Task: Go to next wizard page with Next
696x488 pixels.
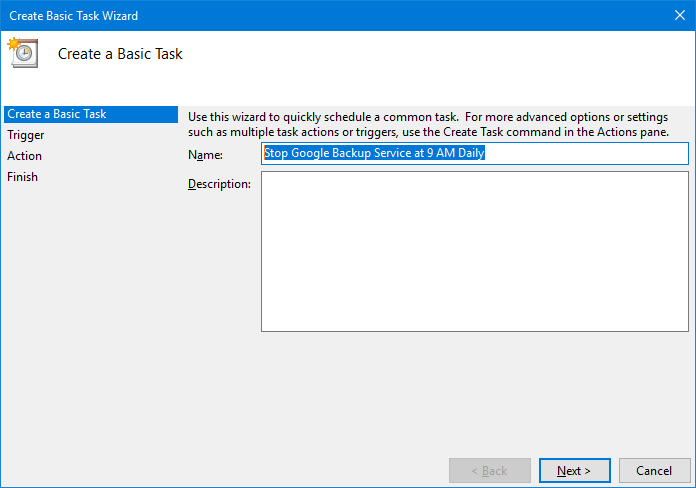Action: pos(574,470)
